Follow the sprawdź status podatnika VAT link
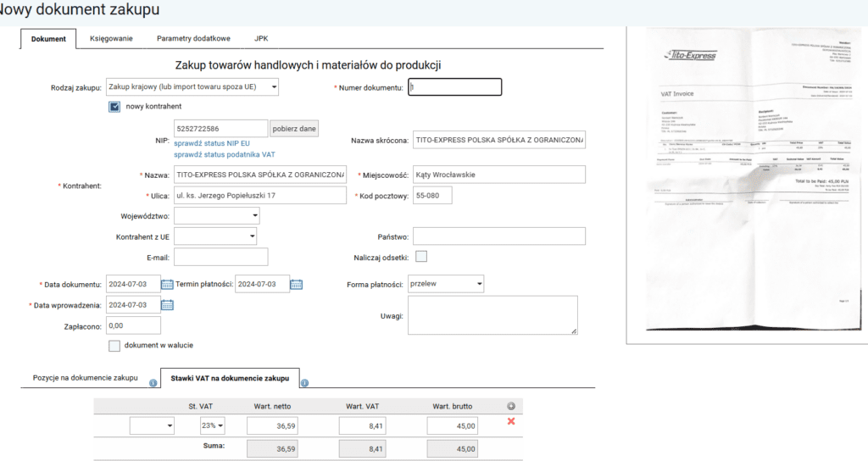 (225, 155)
